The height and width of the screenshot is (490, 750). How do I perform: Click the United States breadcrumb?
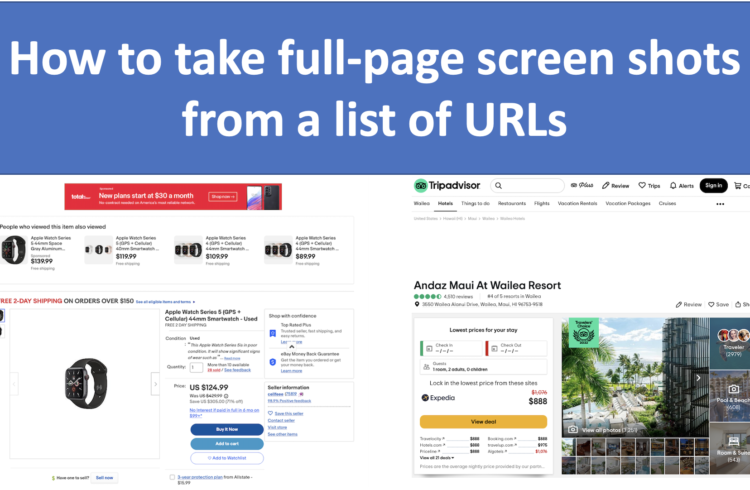426,219
